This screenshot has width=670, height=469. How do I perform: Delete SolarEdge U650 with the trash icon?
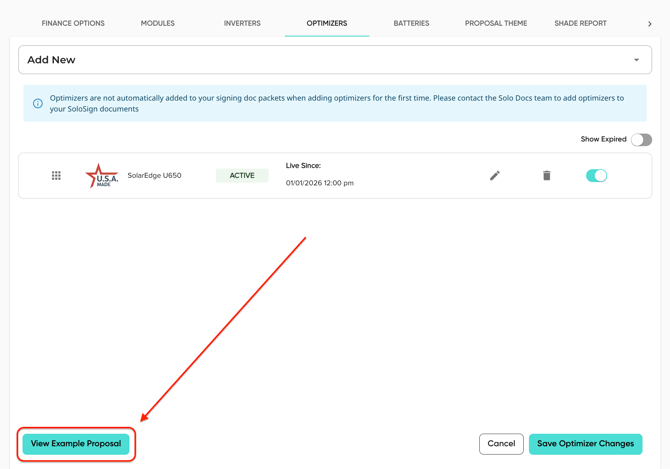click(547, 176)
